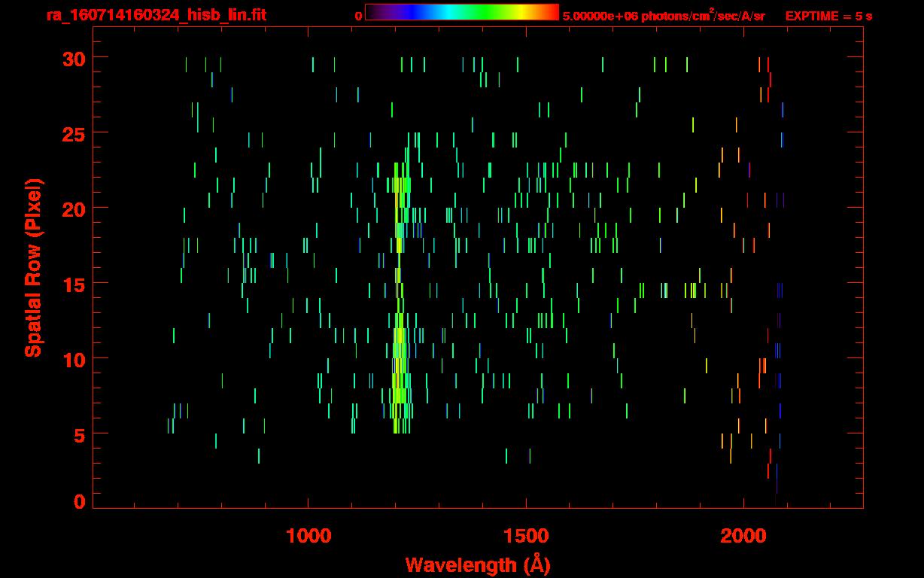The image size is (924, 578).
Task: Click the colorbar minimum 0 label
Action: click(x=358, y=16)
